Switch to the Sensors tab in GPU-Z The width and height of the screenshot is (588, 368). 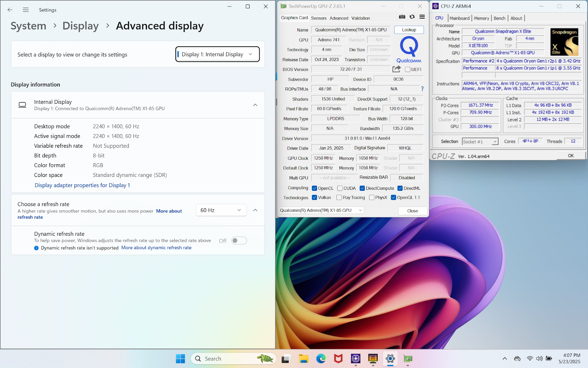click(x=319, y=18)
